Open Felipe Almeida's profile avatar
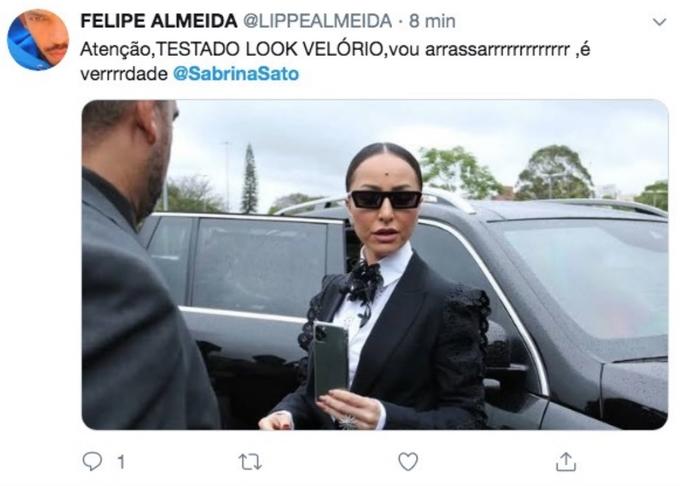This screenshot has height=486, width=680. (38, 40)
